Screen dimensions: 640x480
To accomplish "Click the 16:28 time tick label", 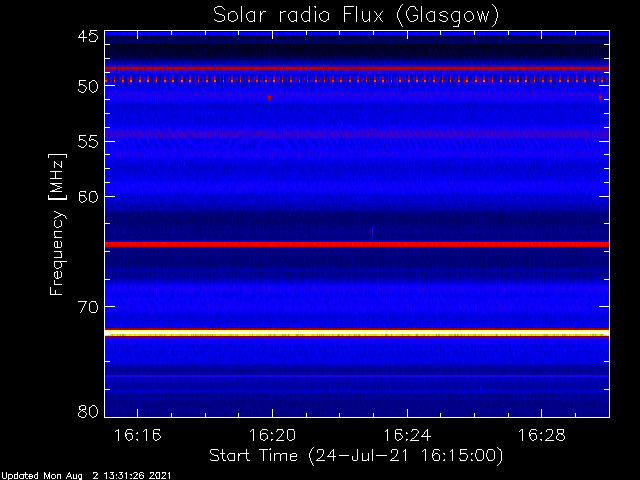I will 542,435.
